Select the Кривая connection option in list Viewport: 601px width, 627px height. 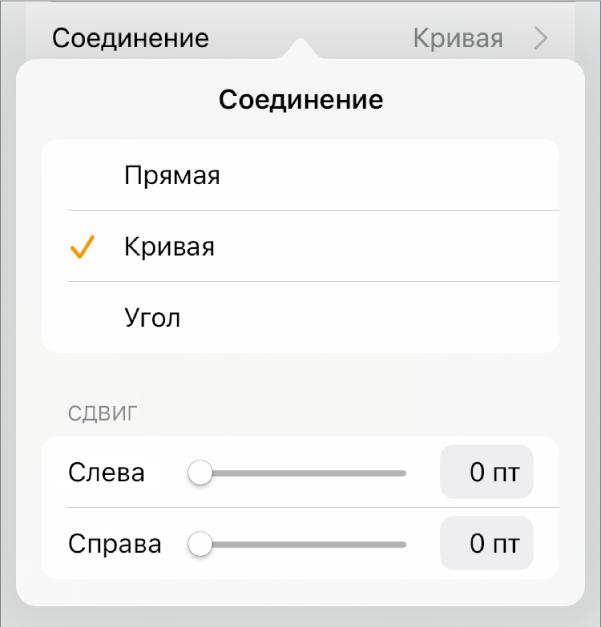tap(169, 247)
